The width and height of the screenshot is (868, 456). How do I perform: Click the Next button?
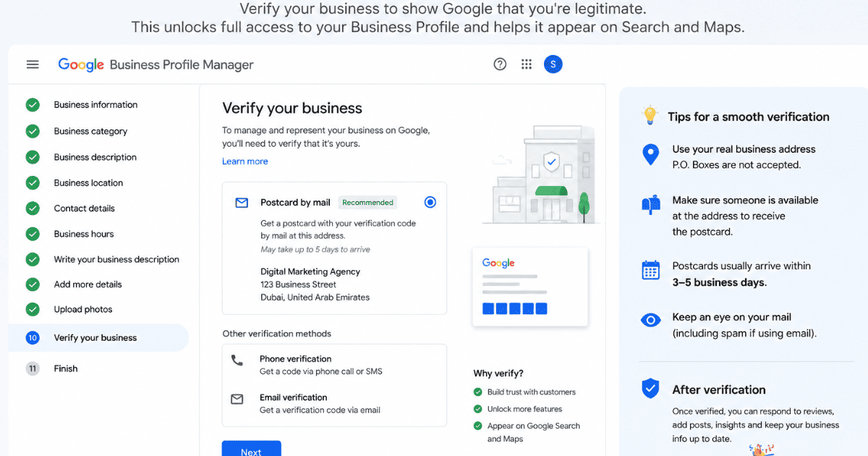tap(251, 449)
